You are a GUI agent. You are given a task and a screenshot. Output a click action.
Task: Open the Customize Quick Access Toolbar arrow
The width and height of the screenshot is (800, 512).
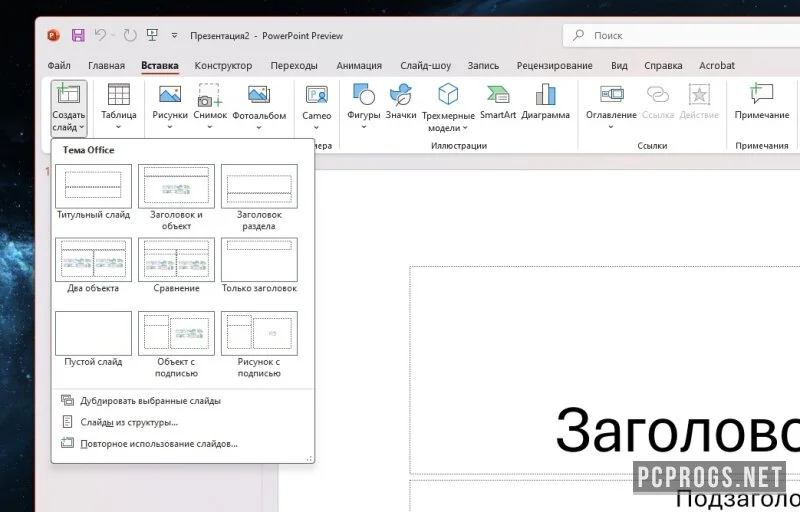pos(174,36)
